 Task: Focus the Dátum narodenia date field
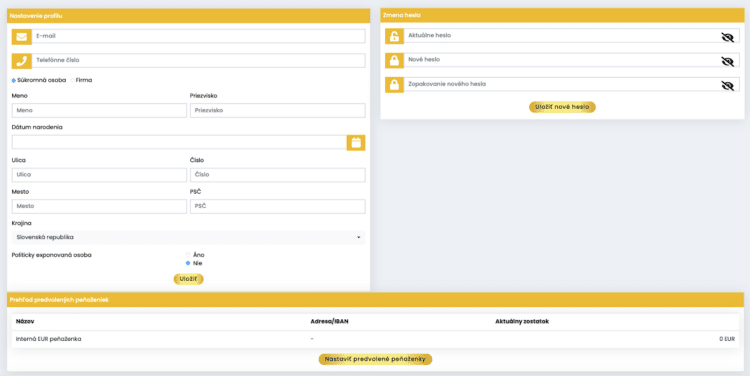coord(179,142)
